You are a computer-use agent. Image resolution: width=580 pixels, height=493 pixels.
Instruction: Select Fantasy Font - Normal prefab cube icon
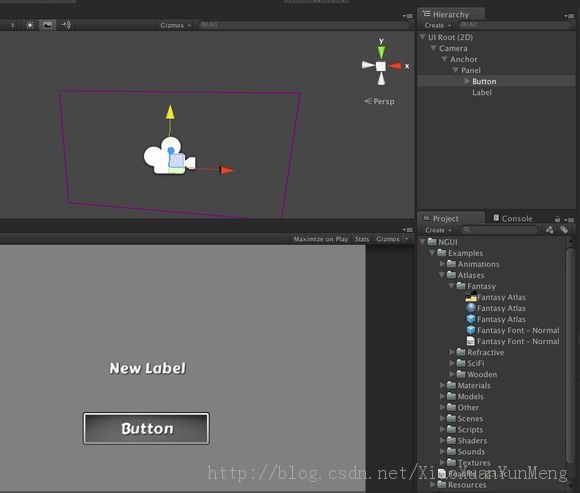click(x=471, y=330)
